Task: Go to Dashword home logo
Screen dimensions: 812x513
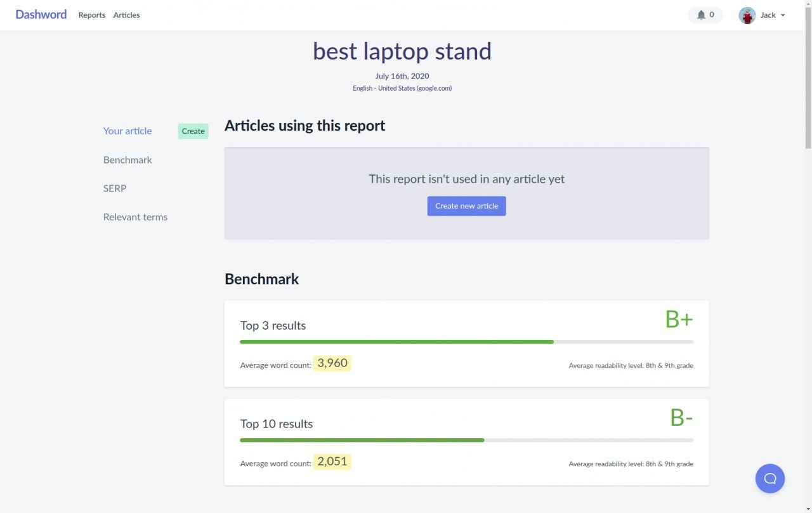Action: tap(41, 15)
